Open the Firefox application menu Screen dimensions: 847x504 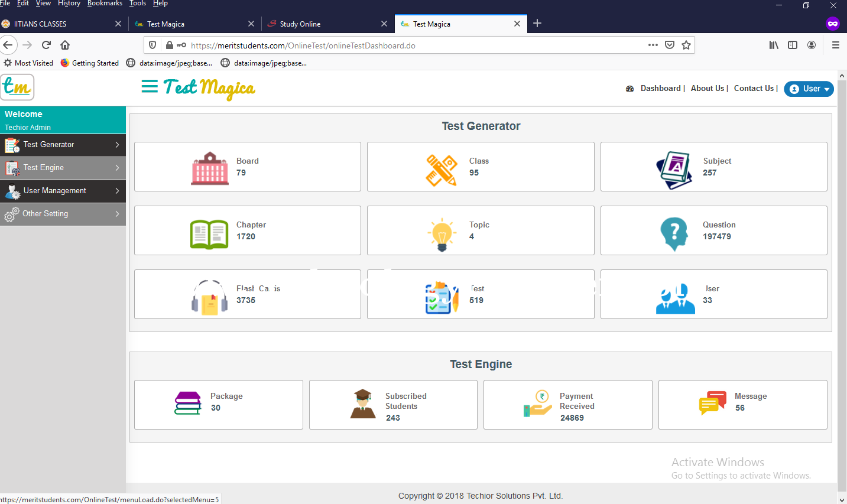tap(836, 45)
